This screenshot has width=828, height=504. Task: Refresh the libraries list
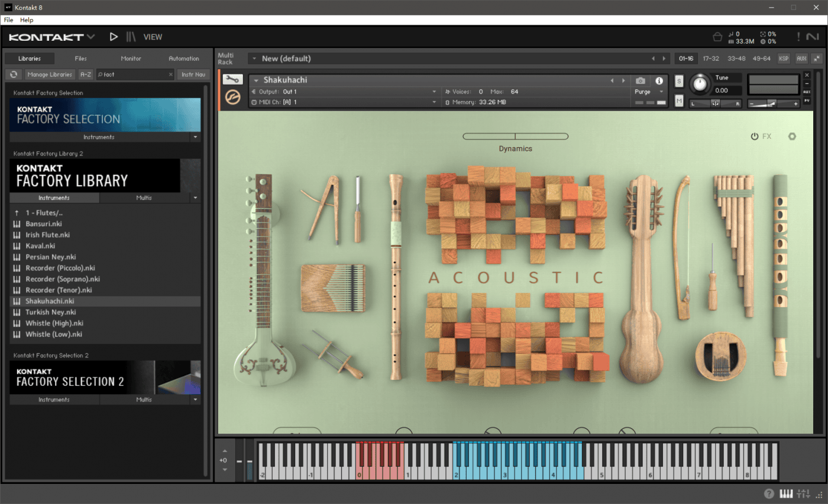pos(14,74)
